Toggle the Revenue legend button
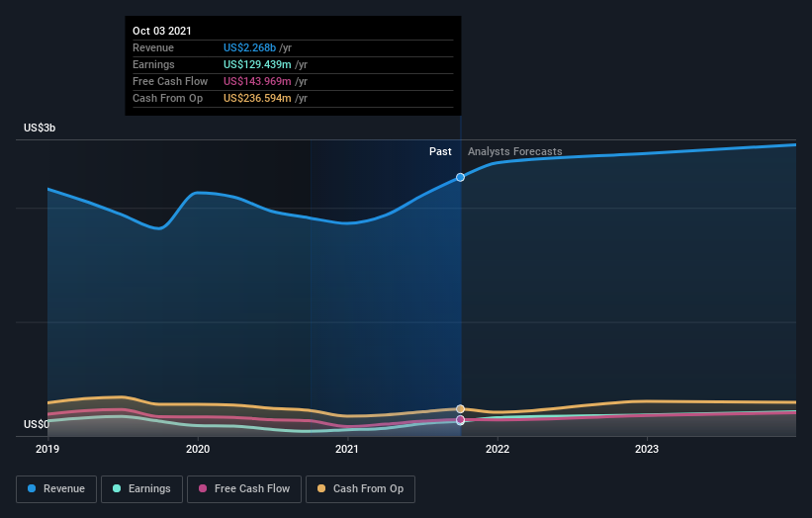The image size is (812, 518). 56,489
